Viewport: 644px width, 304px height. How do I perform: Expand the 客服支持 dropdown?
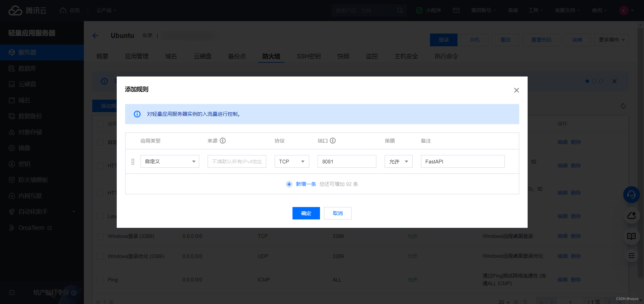click(x=567, y=10)
